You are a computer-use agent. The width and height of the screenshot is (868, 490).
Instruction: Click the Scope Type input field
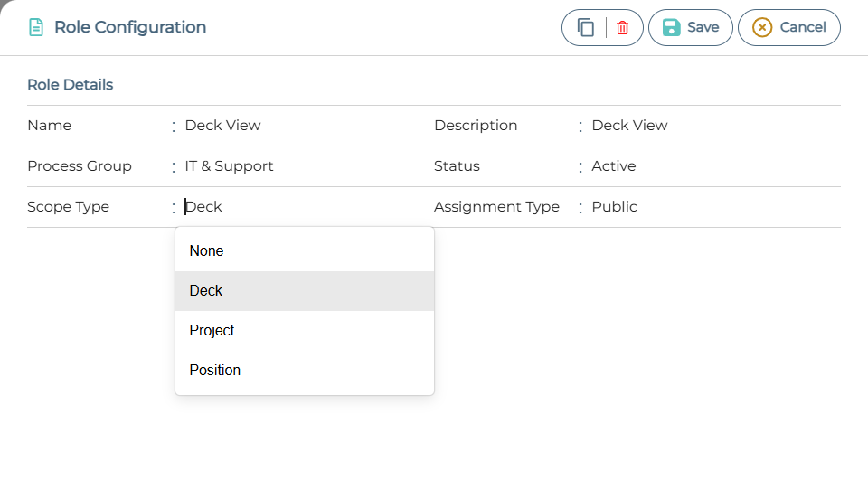click(271, 207)
